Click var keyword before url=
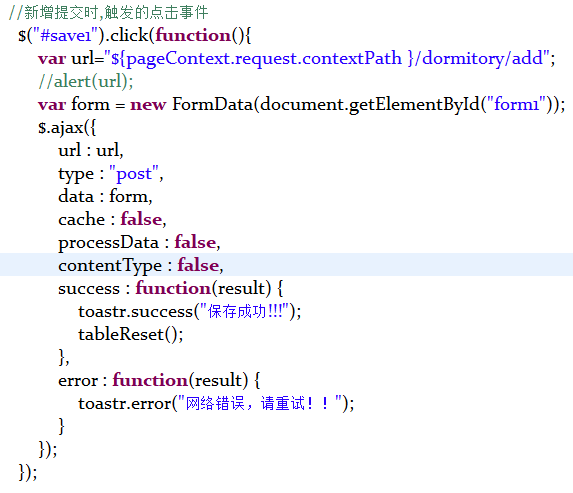573x493 pixels. 52,59
